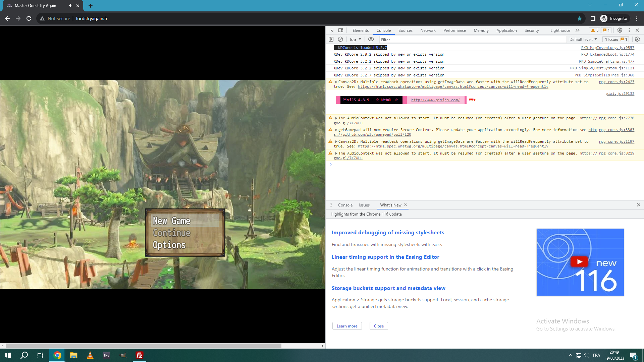Screen dimensions: 644x362
Task: Open Windows notification center
Action: tap(634, 355)
